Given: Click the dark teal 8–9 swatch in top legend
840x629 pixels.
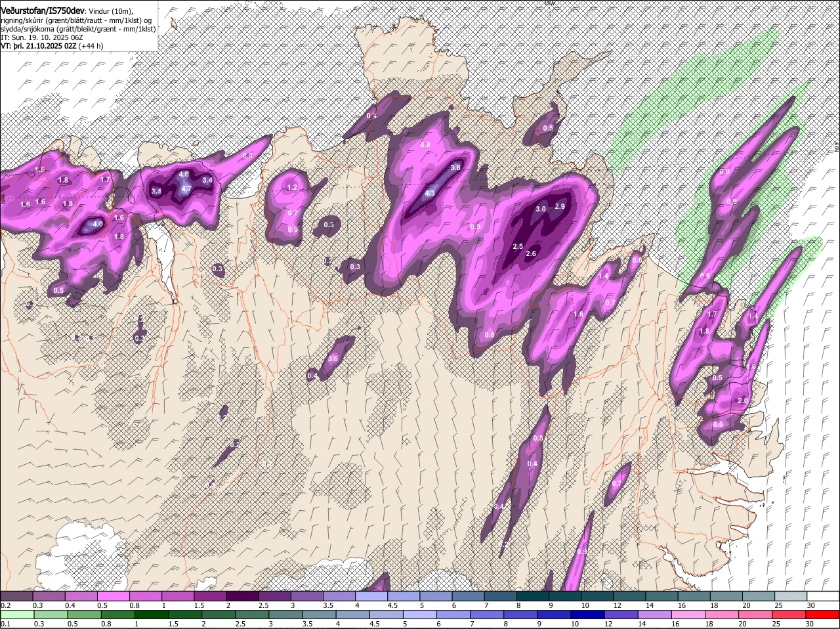Looking at the screenshot, I should click(x=532, y=596).
